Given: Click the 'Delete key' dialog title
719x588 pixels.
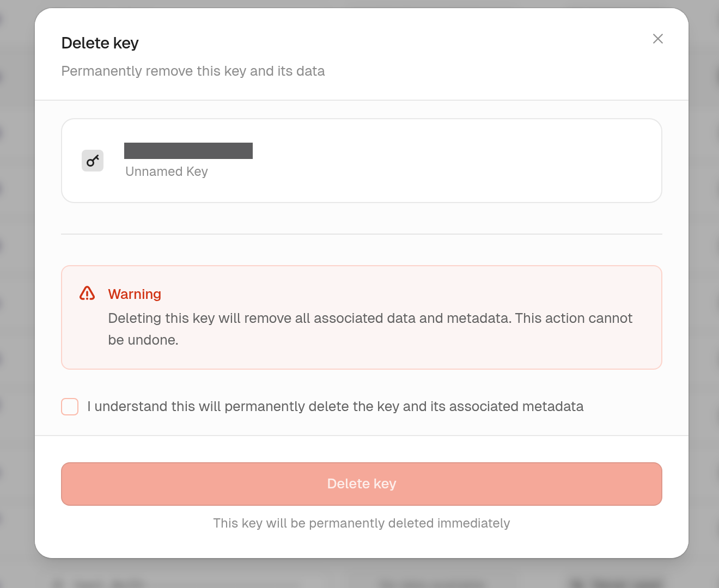Looking at the screenshot, I should 100,43.
